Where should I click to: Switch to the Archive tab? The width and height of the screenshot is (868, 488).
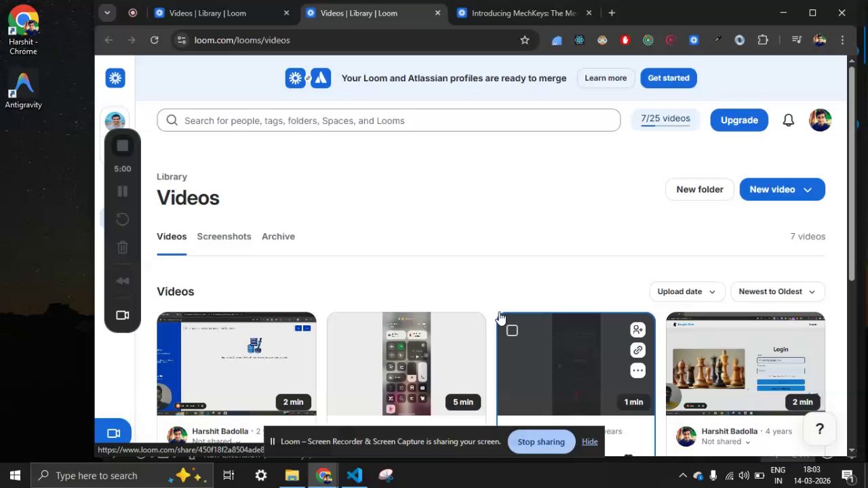coord(278,237)
